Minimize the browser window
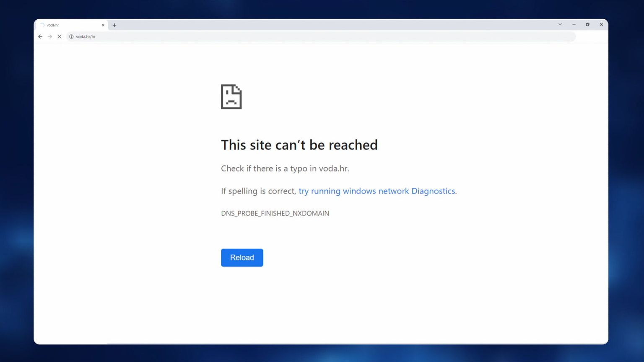644x362 pixels. pyautogui.click(x=574, y=24)
